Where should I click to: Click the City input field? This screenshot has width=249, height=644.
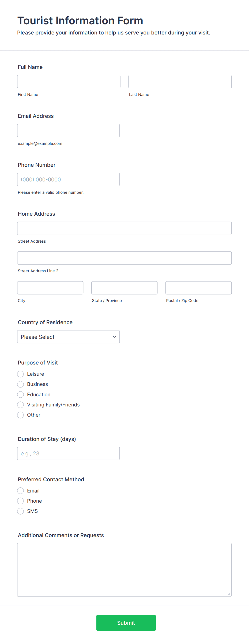point(50,288)
